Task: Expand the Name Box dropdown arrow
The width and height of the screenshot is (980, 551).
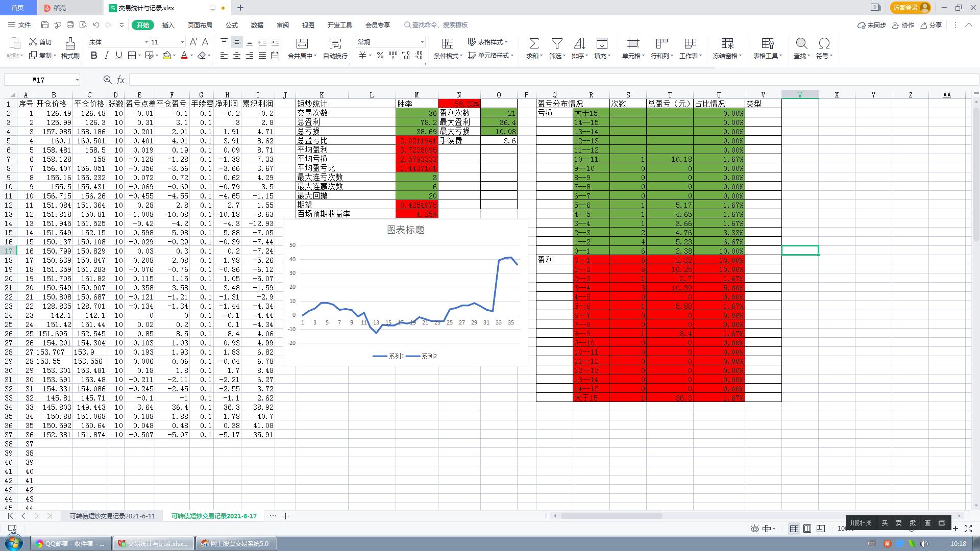Action: coord(77,80)
